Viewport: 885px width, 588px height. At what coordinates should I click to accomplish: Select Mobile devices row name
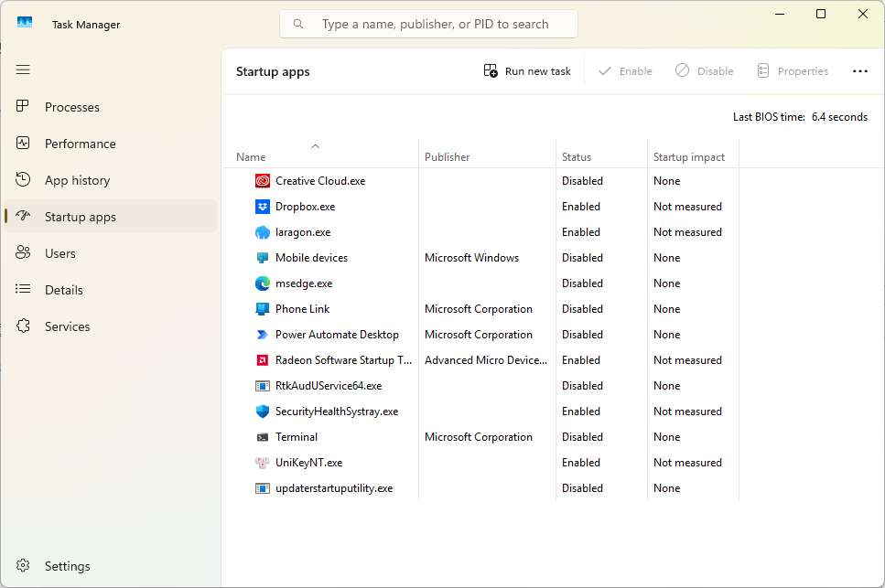click(311, 258)
